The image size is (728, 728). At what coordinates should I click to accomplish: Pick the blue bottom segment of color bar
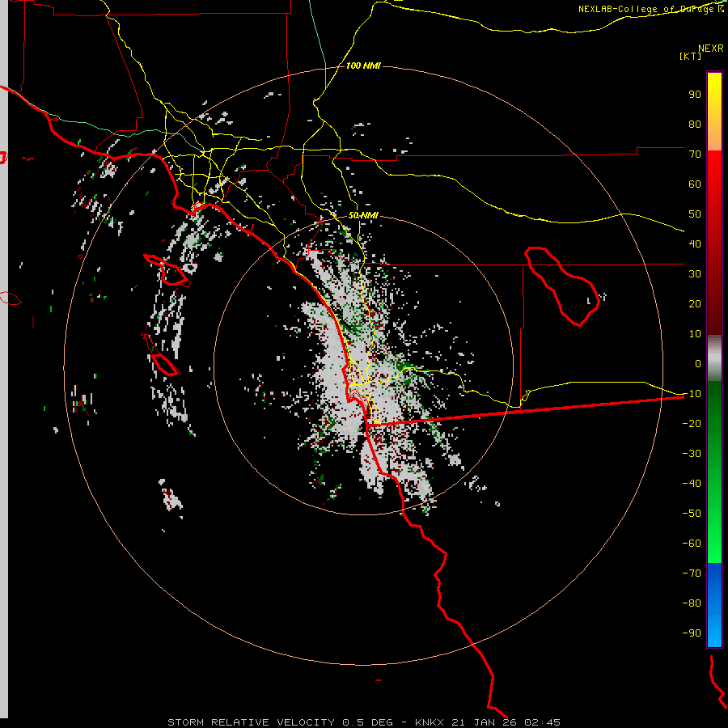pyautogui.click(x=714, y=604)
